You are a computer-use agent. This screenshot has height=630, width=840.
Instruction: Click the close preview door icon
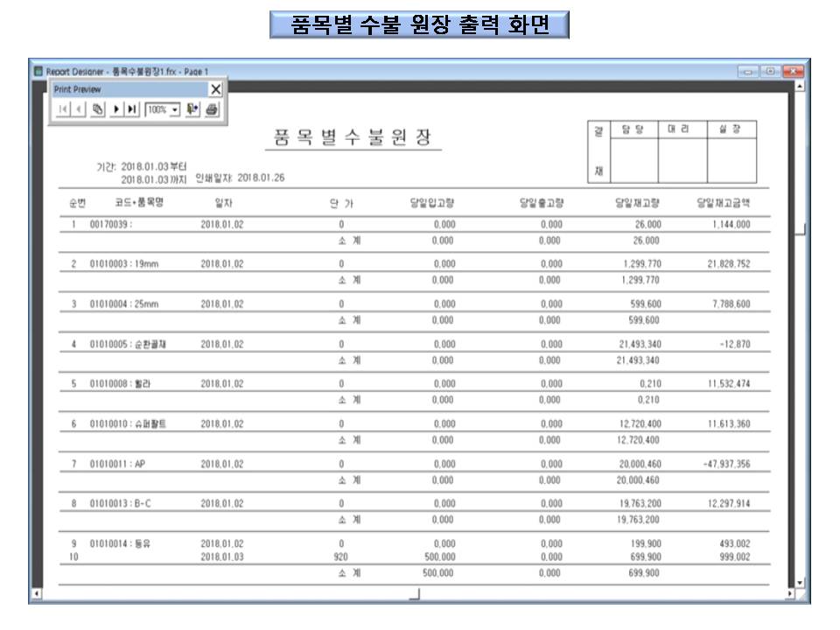click(192, 109)
